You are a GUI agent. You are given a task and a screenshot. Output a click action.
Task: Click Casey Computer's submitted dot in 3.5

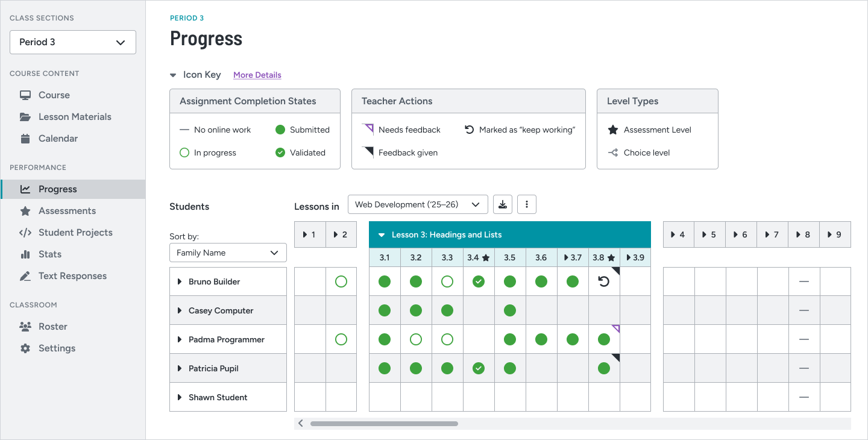coord(510,310)
